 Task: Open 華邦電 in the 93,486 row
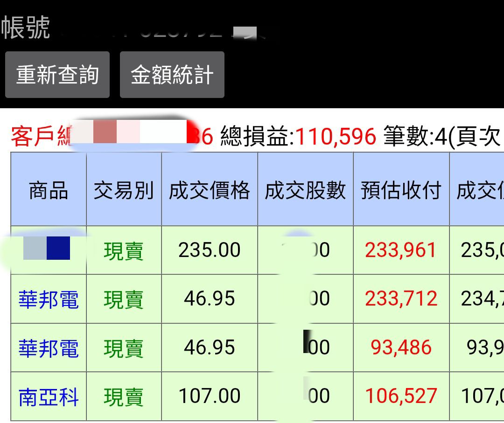(x=49, y=348)
